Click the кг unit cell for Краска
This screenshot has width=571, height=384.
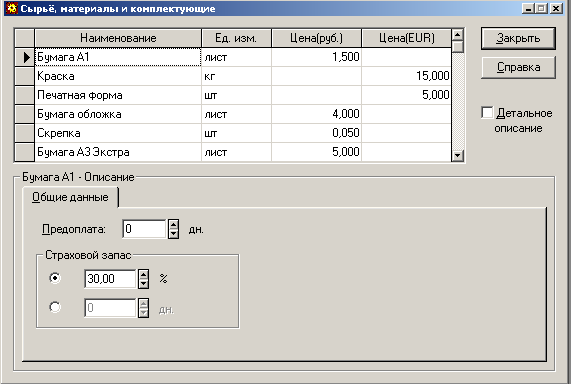(x=236, y=76)
